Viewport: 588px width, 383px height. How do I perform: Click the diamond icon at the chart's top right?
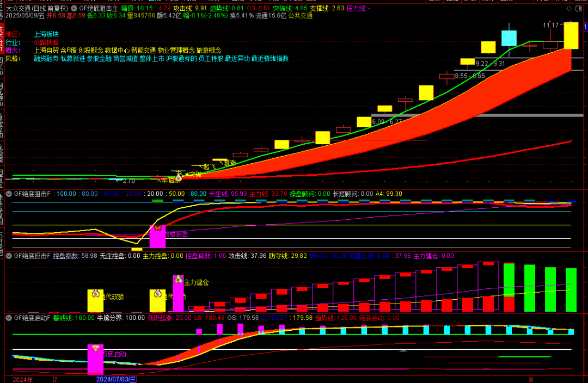coord(569,9)
